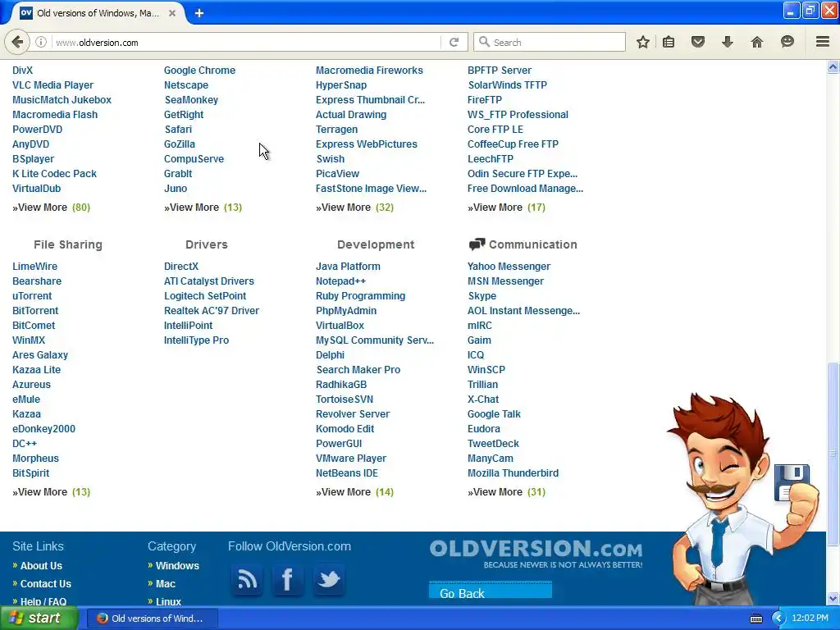Open the Mozilla Thunderbird link
Image resolution: width=840 pixels, height=630 pixels.
tap(513, 473)
